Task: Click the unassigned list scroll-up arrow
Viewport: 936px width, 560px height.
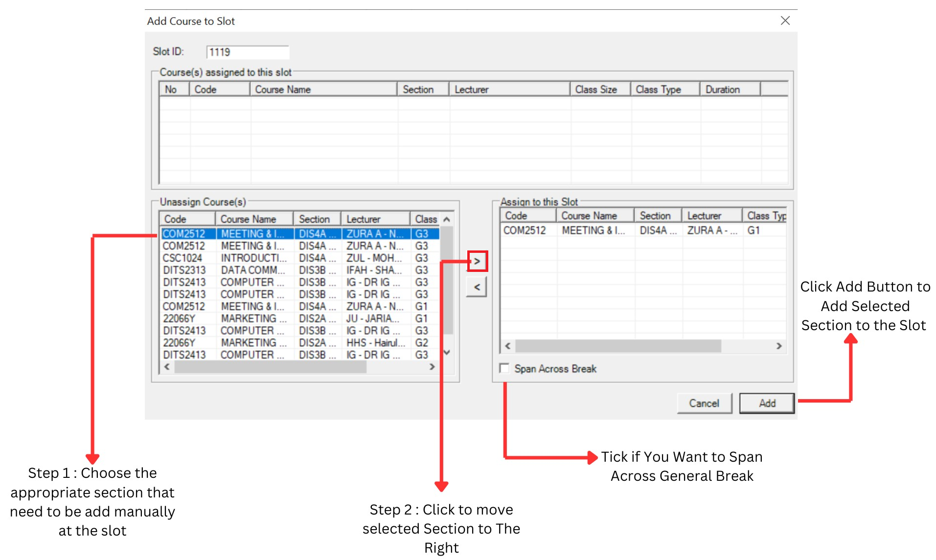Action: point(447,220)
